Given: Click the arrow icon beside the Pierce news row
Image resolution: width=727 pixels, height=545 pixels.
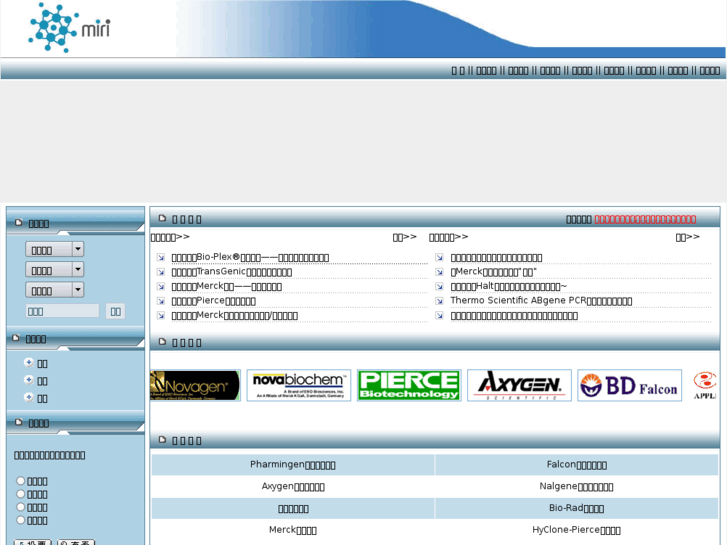Looking at the screenshot, I should pos(161,301).
